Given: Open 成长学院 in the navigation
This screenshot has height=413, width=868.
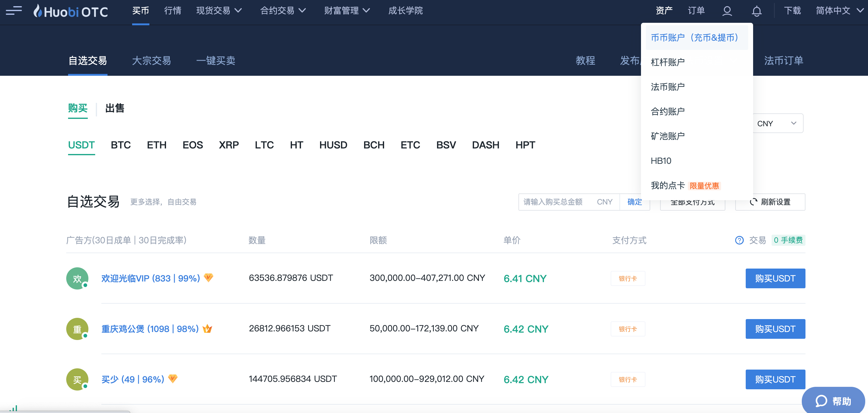Looking at the screenshot, I should point(405,10).
